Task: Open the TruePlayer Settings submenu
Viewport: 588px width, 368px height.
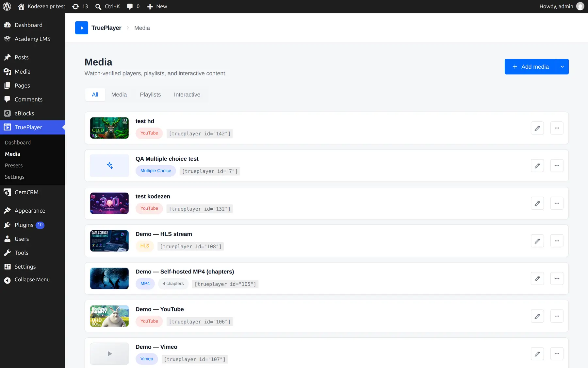Action: [15, 177]
